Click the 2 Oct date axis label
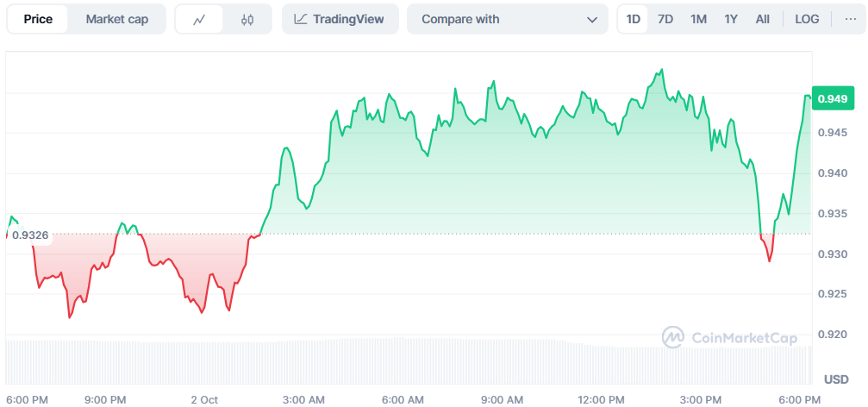The height and width of the screenshot is (407, 868). pos(204,399)
